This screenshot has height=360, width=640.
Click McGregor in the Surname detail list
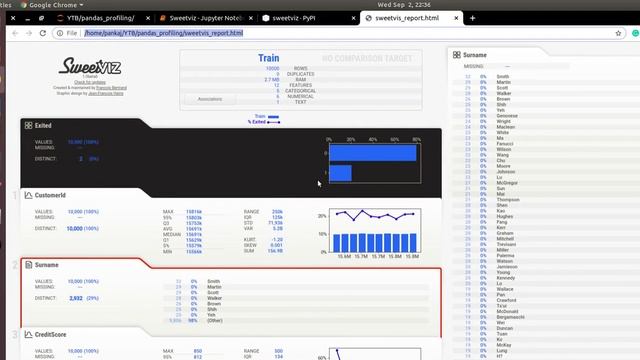507,183
